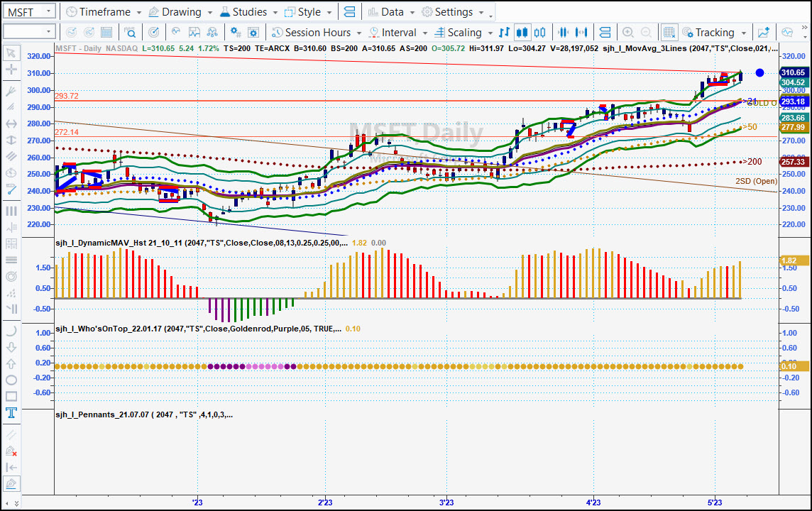Zoom in using the magnifier plus icon
Viewport: 812px width, 511px height.
(x=628, y=33)
